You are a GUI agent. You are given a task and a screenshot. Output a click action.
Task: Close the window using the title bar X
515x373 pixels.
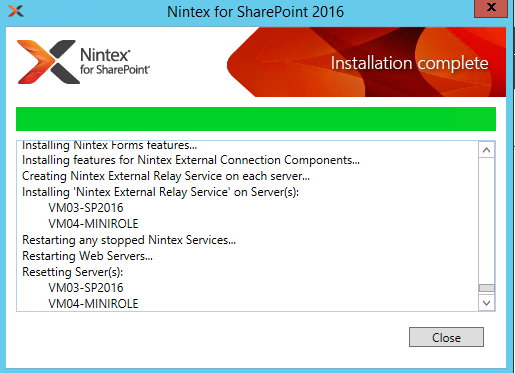point(491,8)
